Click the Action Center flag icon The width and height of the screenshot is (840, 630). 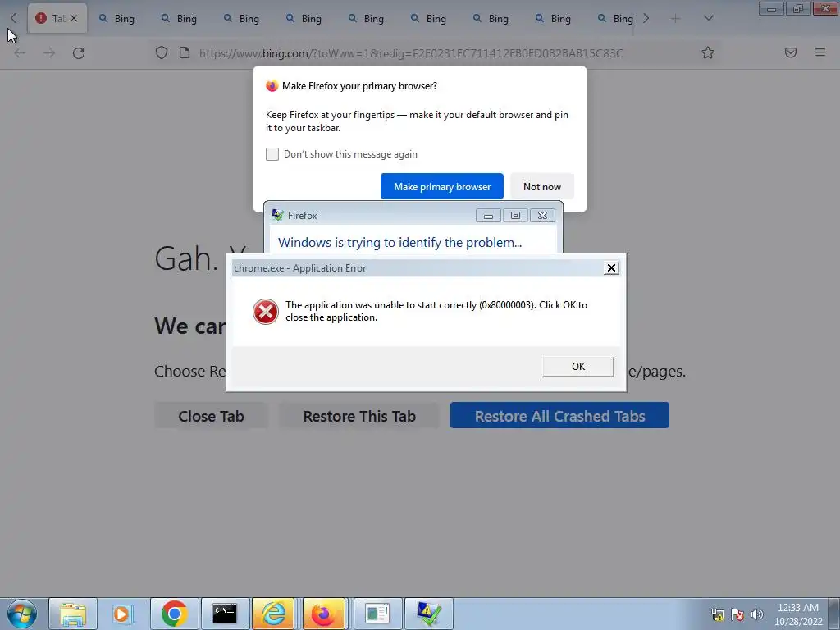[737, 614]
